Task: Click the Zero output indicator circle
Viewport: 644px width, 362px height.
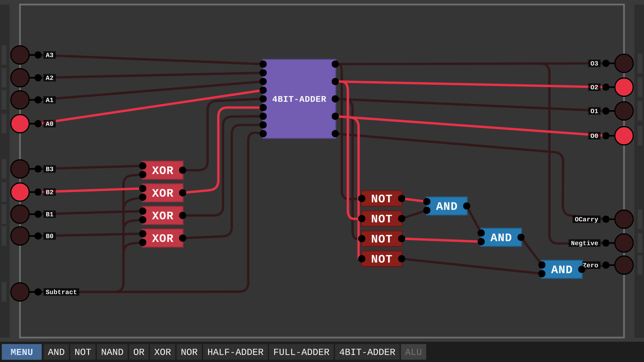Action: tap(624, 265)
